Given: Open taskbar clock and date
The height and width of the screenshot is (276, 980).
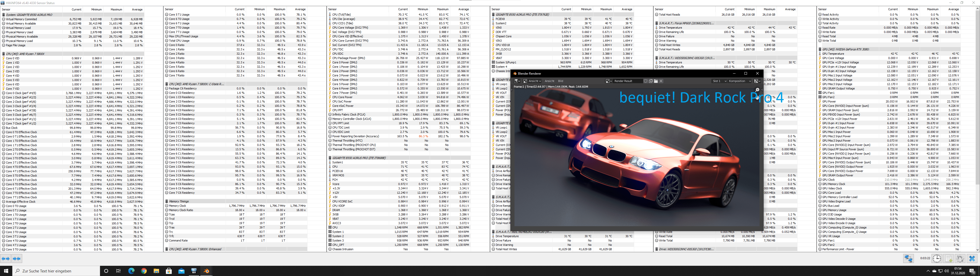Looking at the screenshot, I should [x=958, y=271].
